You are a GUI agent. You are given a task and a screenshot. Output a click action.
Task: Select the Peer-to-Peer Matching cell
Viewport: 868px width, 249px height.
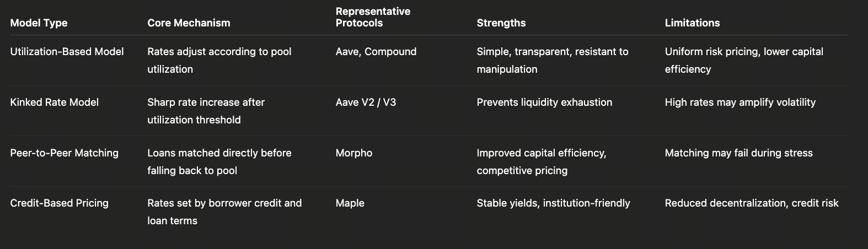(x=64, y=153)
